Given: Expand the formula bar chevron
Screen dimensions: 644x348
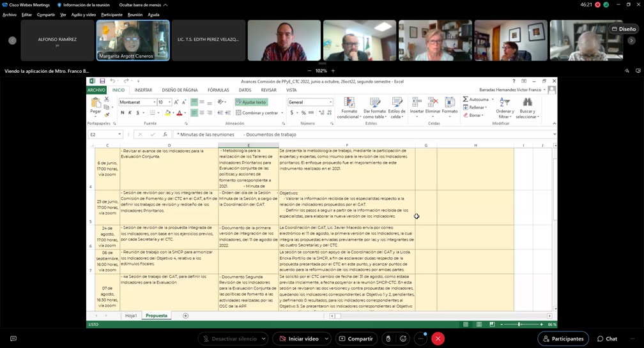Looking at the screenshot, I should tap(555, 134).
